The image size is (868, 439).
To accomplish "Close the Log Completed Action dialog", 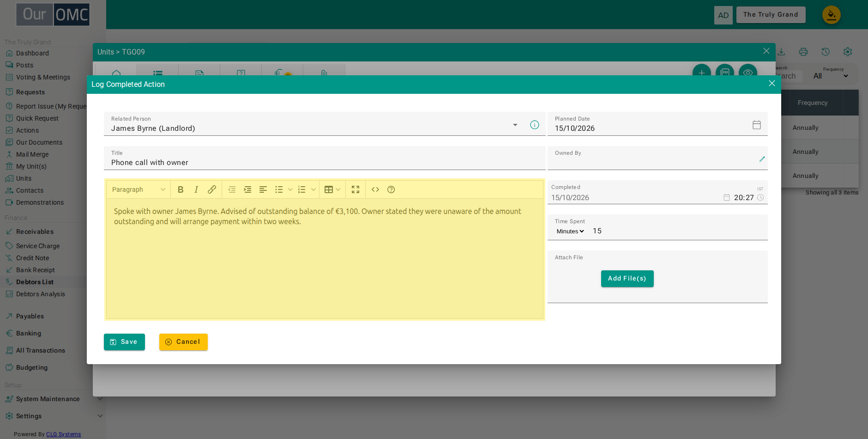I will 772,83.
